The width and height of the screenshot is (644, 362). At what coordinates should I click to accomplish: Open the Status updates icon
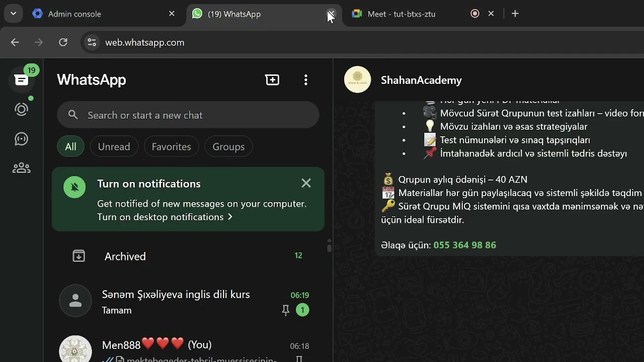pyautogui.click(x=22, y=109)
